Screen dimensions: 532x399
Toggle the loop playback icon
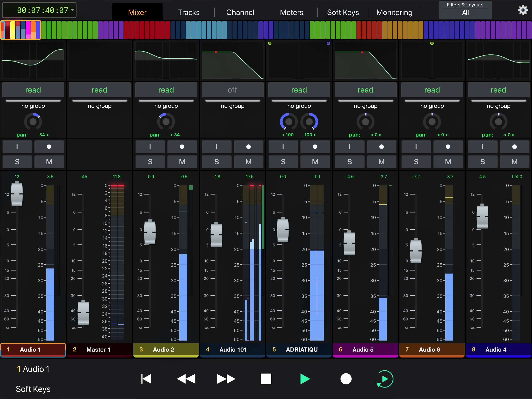pyautogui.click(x=385, y=379)
